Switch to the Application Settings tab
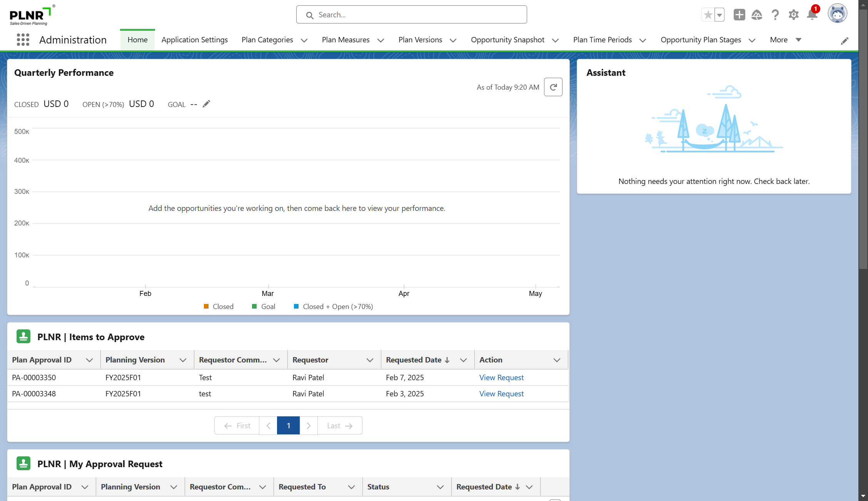The height and width of the screenshot is (501, 868). pos(194,40)
